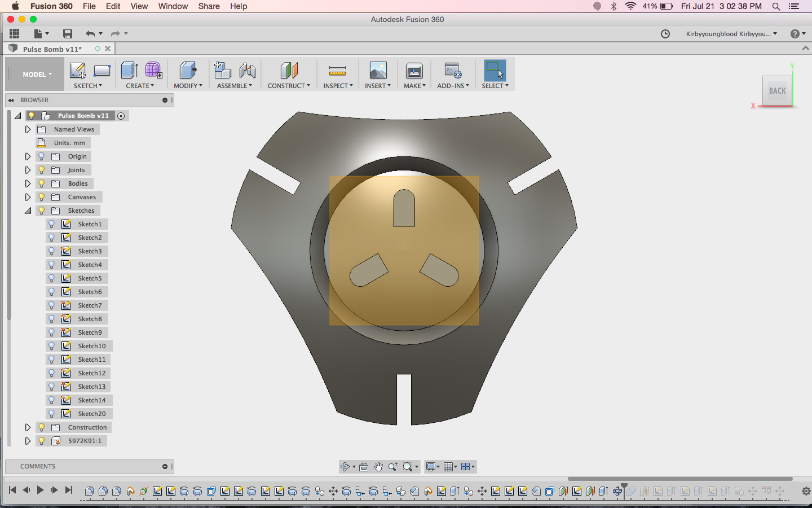Toggle visibility bulb of Sketch5

pyautogui.click(x=52, y=278)
